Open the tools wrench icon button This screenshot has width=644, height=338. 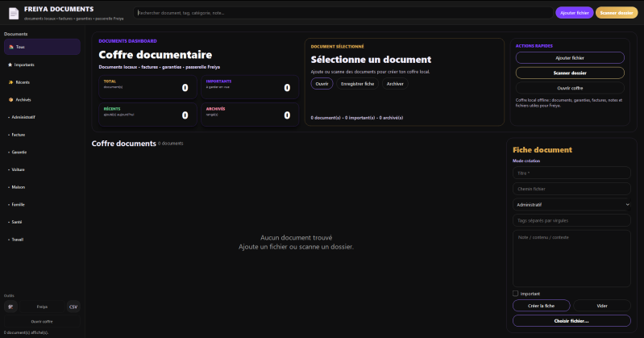pyautogui.click(x=10, y=307)
